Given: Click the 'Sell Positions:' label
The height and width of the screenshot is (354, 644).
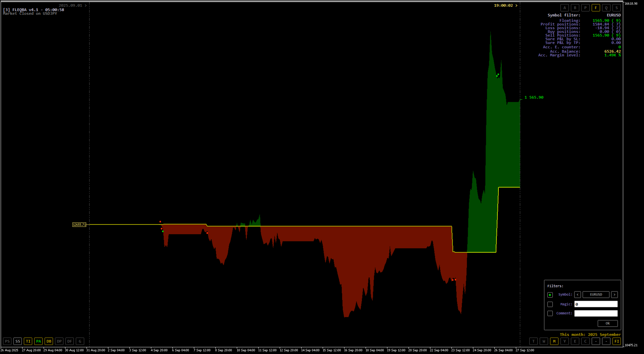Looking at the screenshot, I should (563, 35).
